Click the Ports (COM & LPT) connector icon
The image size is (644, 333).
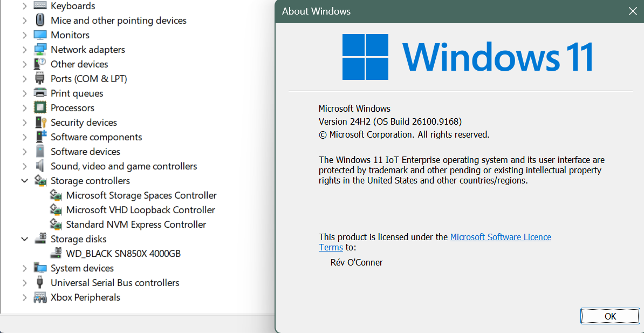(x=40, y=78)
